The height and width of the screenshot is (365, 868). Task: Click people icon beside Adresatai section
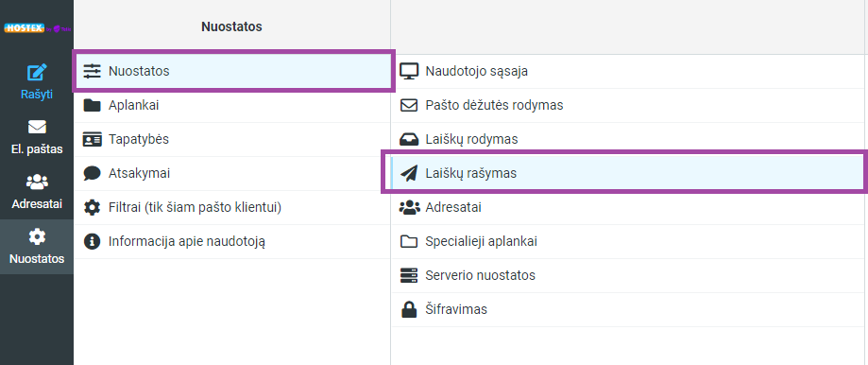409,207
